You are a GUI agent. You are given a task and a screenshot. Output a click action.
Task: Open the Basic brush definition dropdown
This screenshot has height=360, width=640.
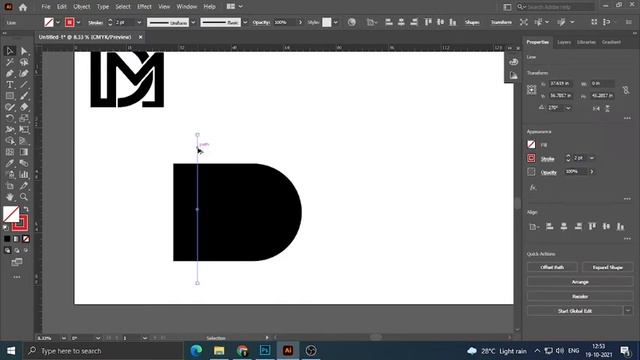click(x=245, y=22)
